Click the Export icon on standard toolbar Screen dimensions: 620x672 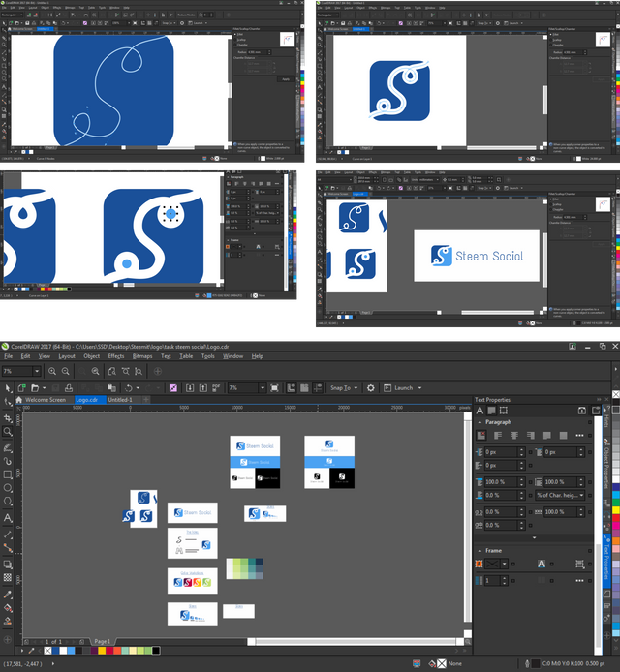(203, 388)
